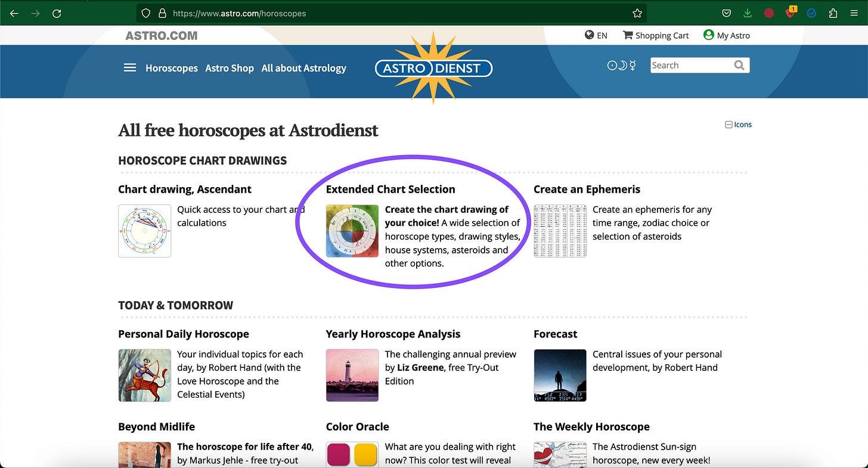
Task: Bookmark this page with the star icon
Action: 637,13
